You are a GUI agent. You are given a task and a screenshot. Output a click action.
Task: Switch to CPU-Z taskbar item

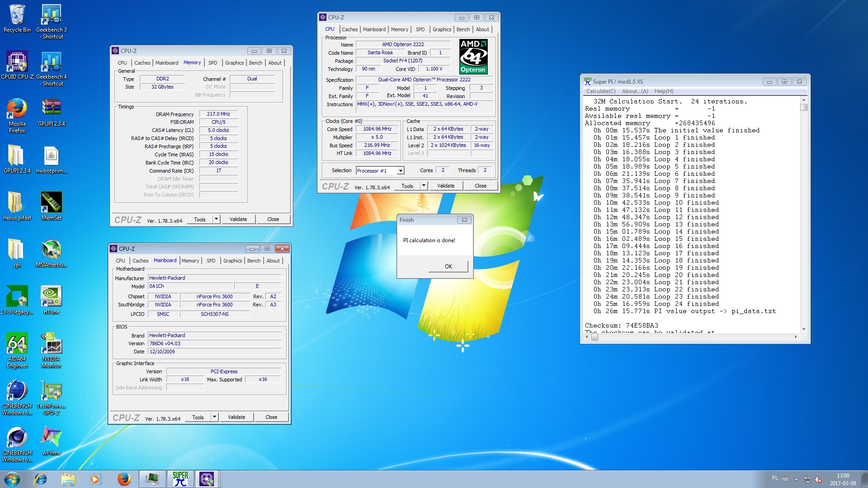point(207,479)
